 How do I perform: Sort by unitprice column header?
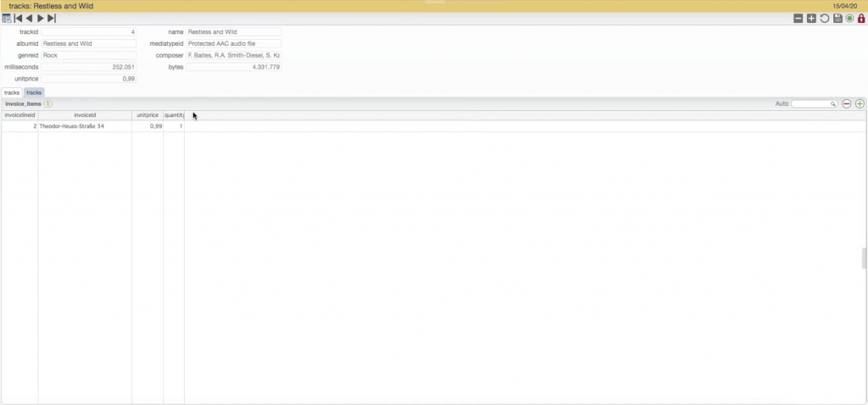(x=147, y=115)
